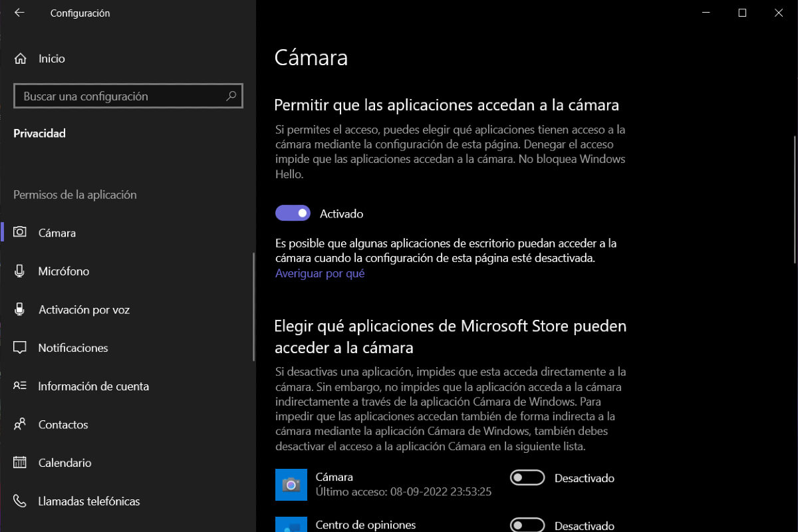Open the Calendario privacy page
Screen dimensions: 798x532
[x=65, y=463]
